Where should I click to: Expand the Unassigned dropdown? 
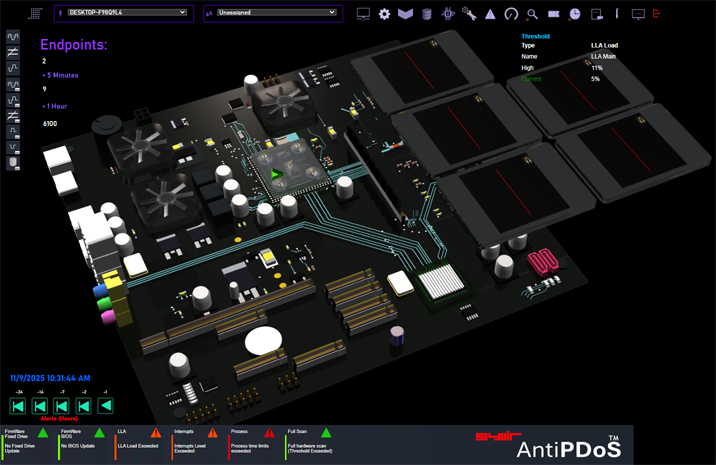pyautogui.click(x=271, y=13)
